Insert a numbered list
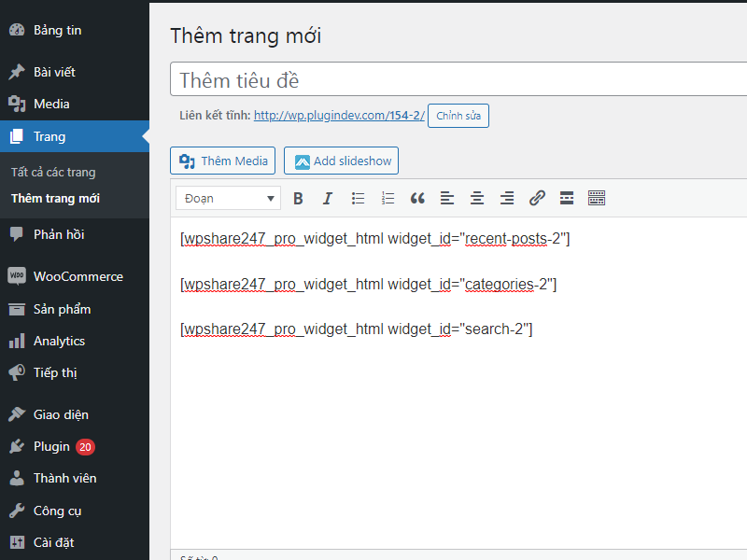The image size is (747, 560). point(388,198)
